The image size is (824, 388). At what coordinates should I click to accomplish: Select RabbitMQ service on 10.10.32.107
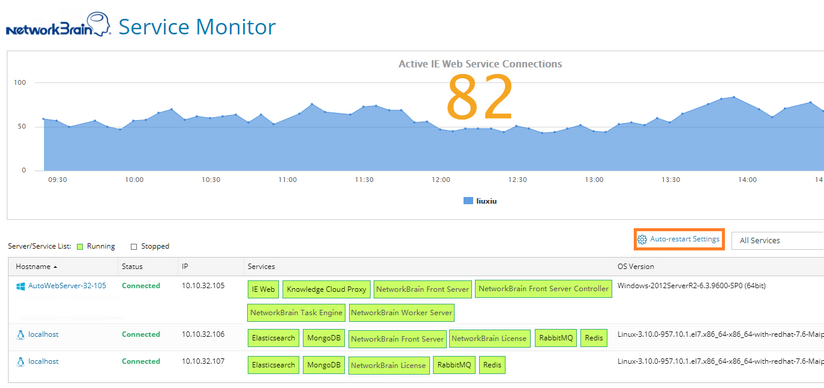[x=455, y=365]
